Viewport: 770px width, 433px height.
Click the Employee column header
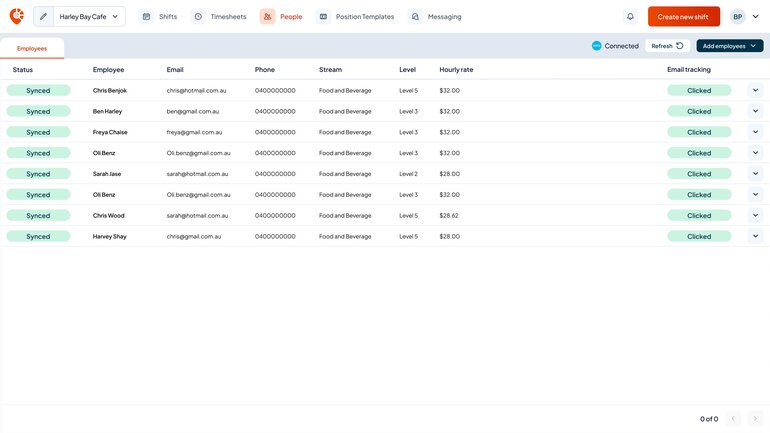coord(109,70)
